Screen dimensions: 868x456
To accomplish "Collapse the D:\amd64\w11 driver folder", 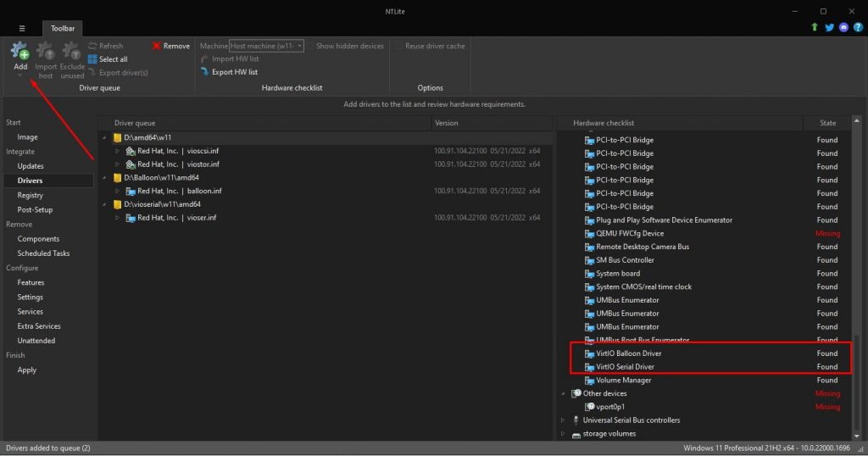I will pos(105,137).
